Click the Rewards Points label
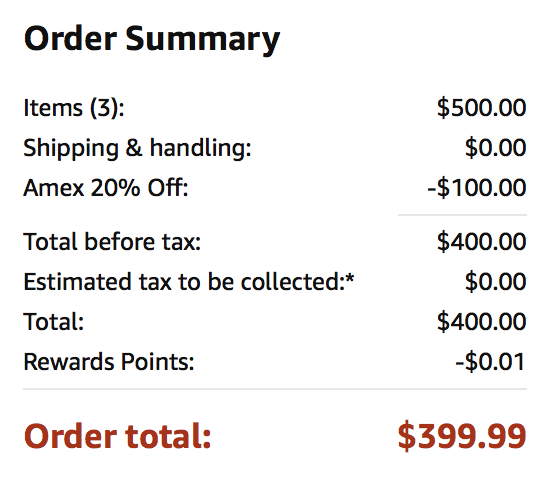This screenshot has height=484, width=550. (109, 362)
